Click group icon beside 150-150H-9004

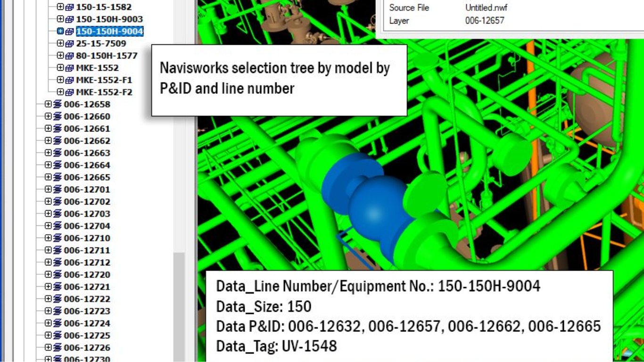click(x=69, y=32)
